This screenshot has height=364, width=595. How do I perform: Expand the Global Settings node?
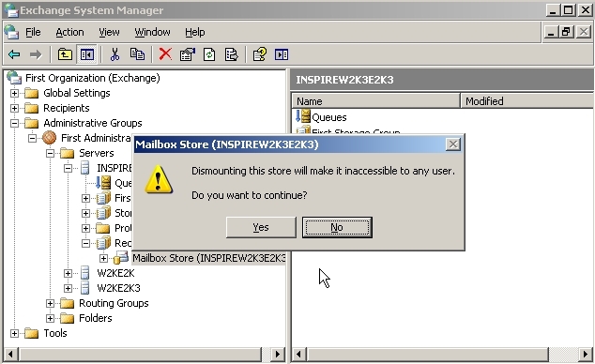click(x=14, y=93)
